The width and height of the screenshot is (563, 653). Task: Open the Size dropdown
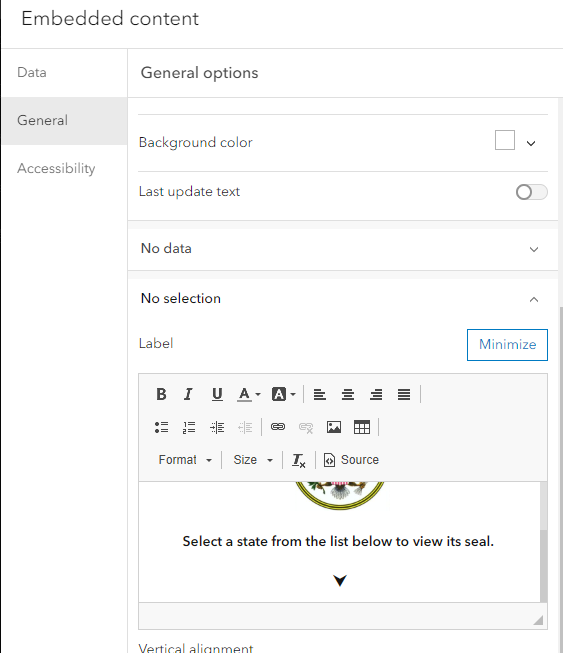pos(253,460)
